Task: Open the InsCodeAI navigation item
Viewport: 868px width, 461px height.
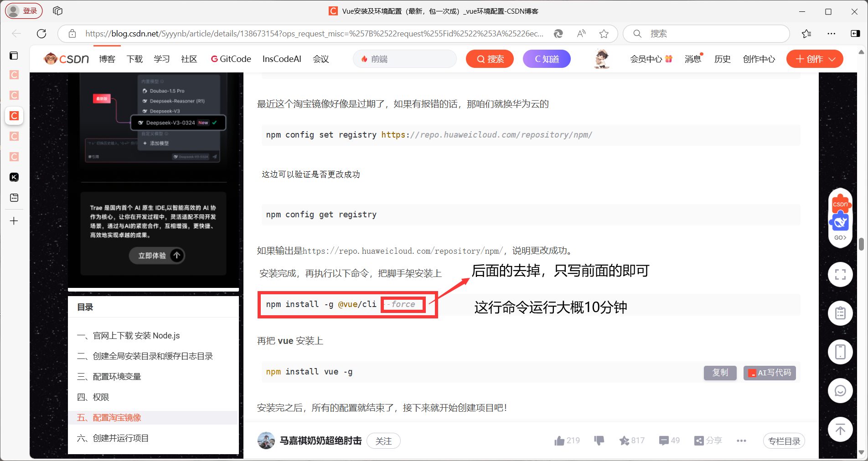Action: pyautogui.click(x=282, y=59)
